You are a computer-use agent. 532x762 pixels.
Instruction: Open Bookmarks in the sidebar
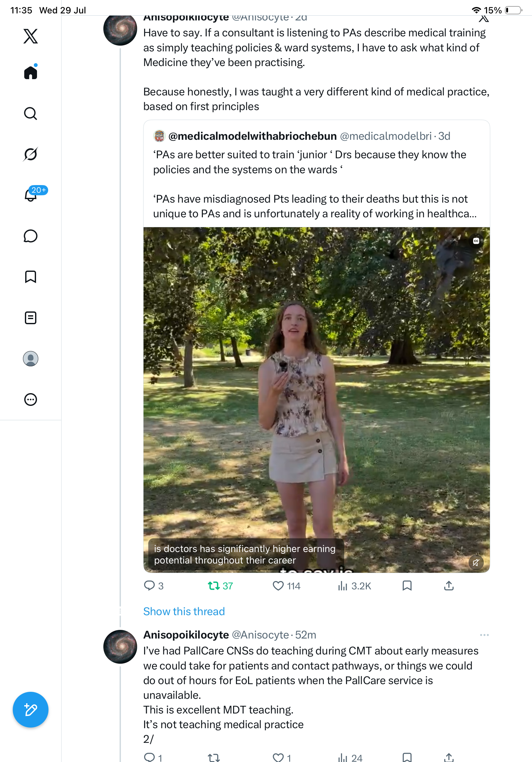coord(31,277)
